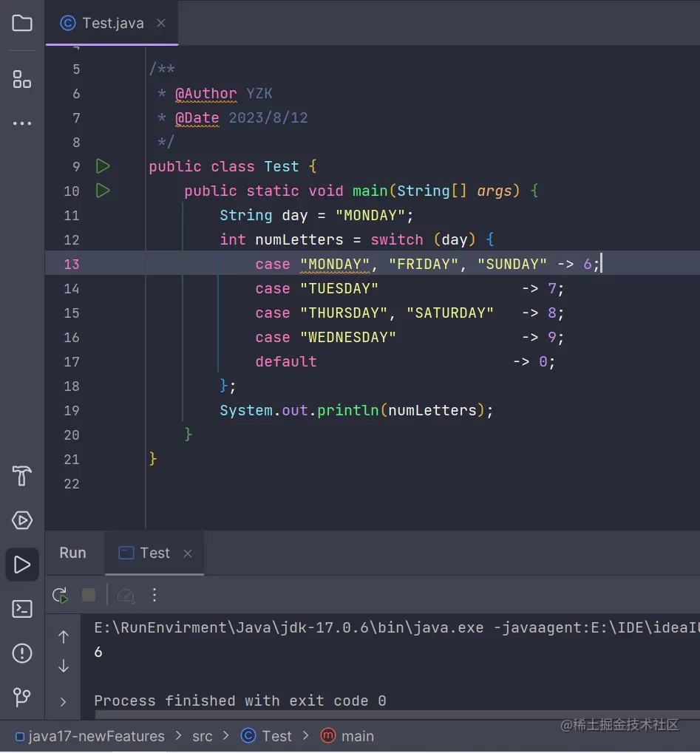Click the console output value 6
The width and height of the screenshot is (700, 753).
tap(98, 653)
